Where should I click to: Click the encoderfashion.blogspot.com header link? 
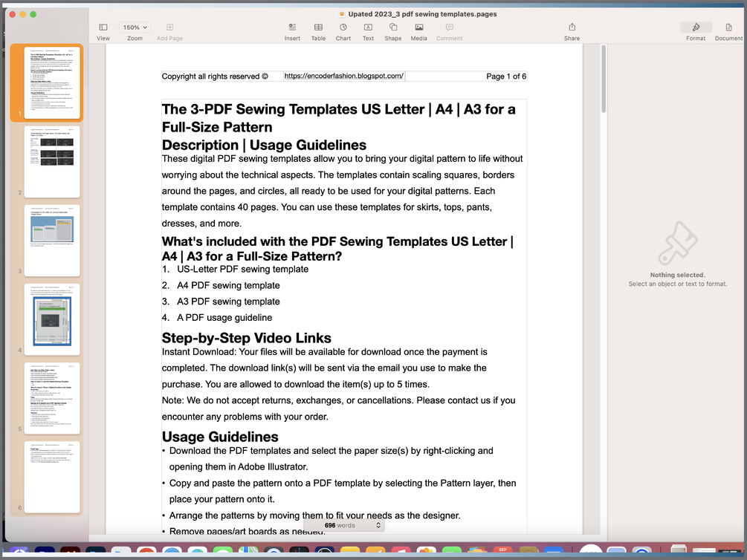pyautogui.click(x=344, y=76)
